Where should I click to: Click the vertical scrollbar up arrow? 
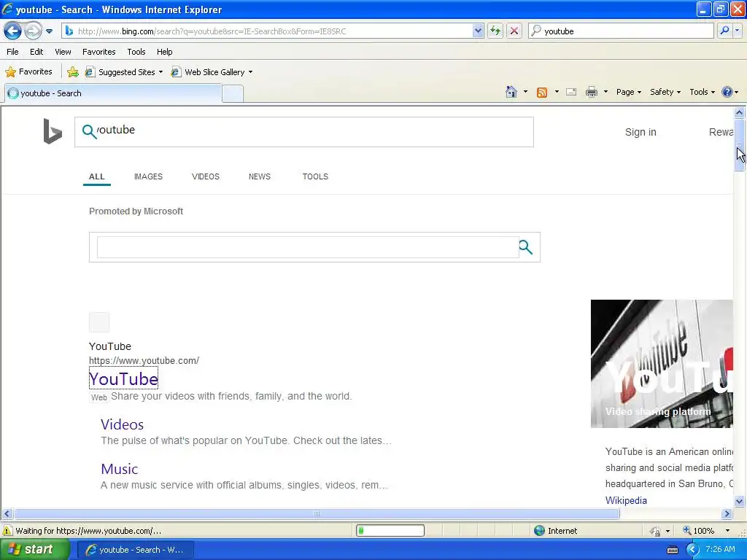[x=740, y=113]
